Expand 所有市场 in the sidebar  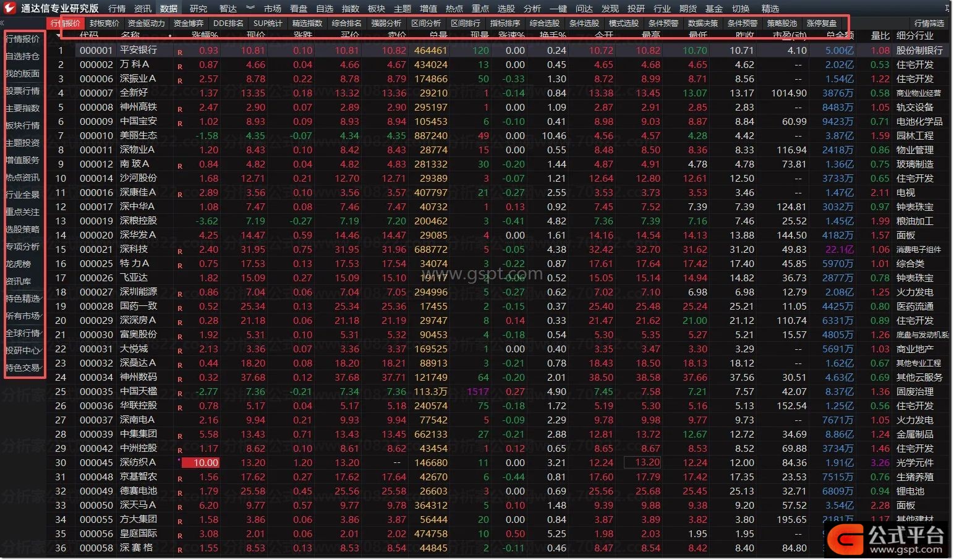(23, 316)
